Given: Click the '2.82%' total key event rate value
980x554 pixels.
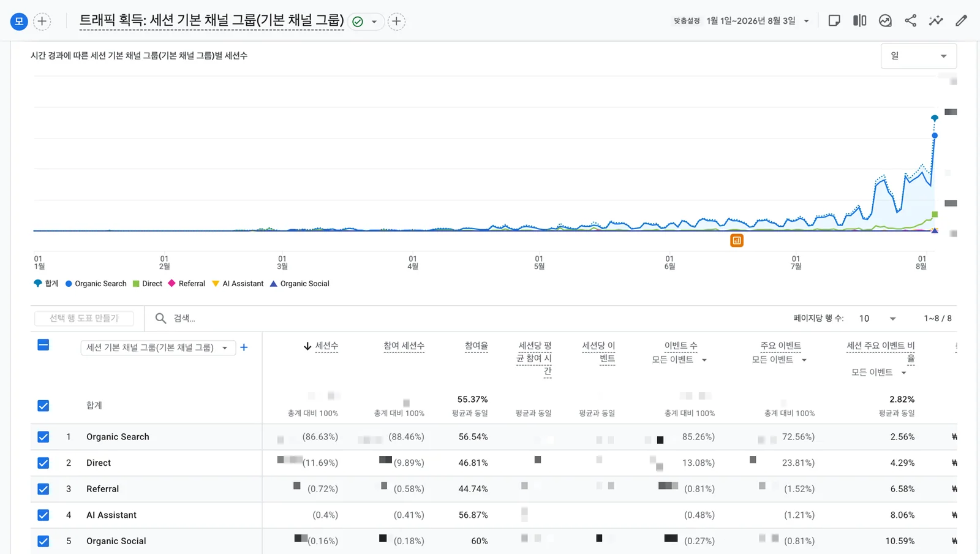Looking at the screenshot, I should (x=902, y=399).
